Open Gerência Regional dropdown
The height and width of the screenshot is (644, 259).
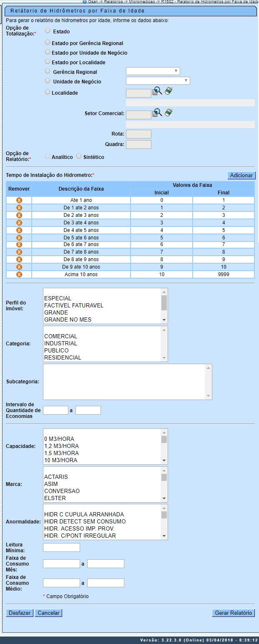(153, 71)
